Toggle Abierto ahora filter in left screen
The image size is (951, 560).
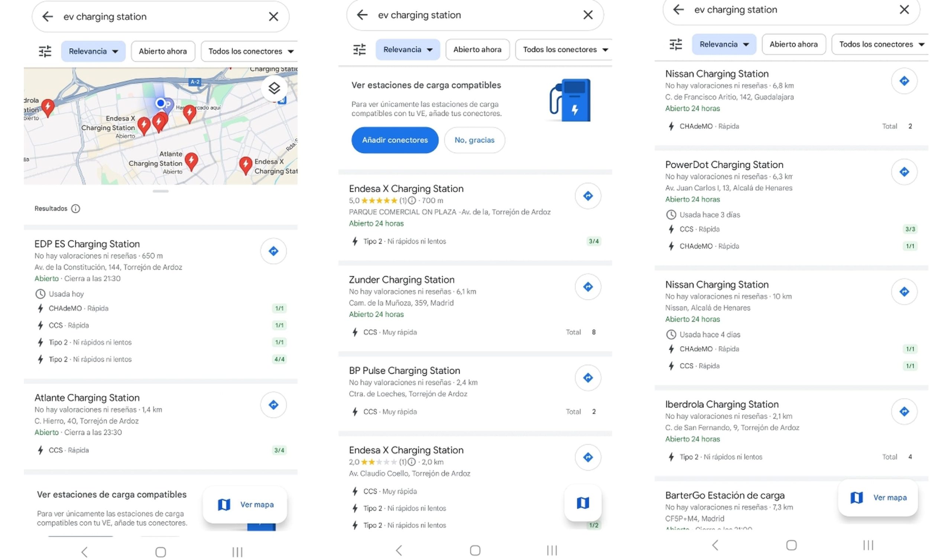pos(163,51)
